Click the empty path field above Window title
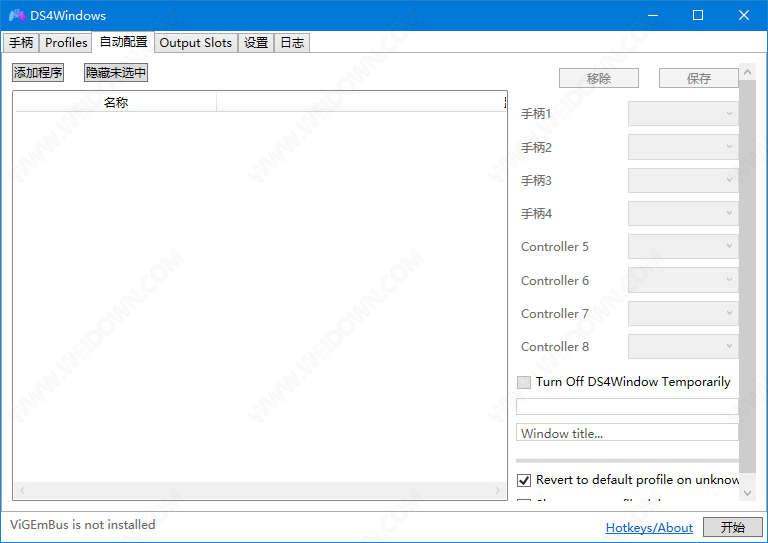768x543 pixels. 627,406
